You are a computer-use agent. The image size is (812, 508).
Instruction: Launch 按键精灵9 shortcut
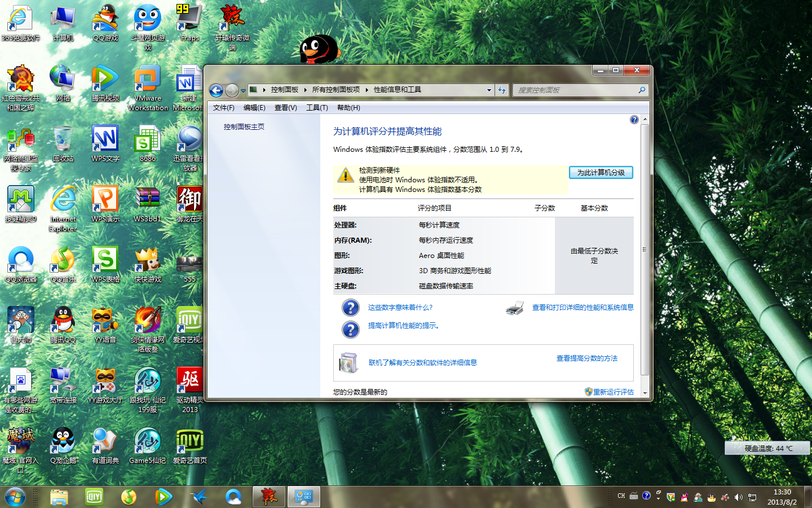click(x=21, y=204)
